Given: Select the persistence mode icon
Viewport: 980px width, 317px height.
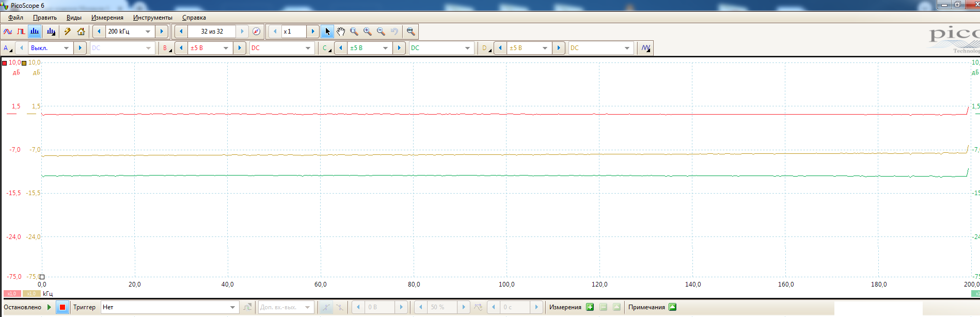Looking at the screenshot, I should [x=21, y=31].
